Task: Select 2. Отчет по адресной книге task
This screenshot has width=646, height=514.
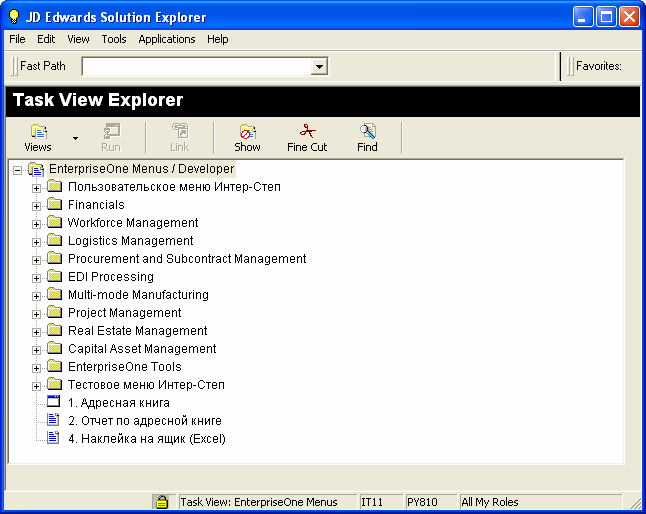Action: pyautogui.click(x=145, y=421)
